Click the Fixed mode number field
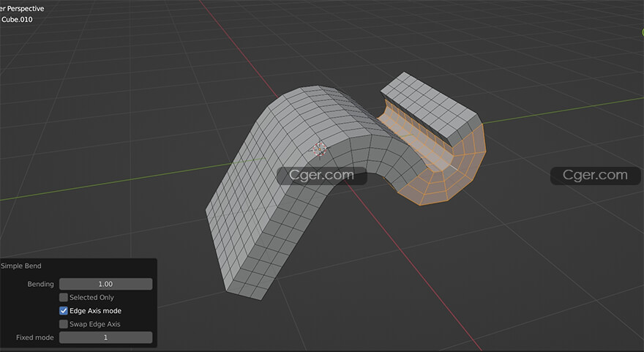Image resolution: width=644 pixels, height=352 pixels. pyautogui.click(x=105, y=337)
